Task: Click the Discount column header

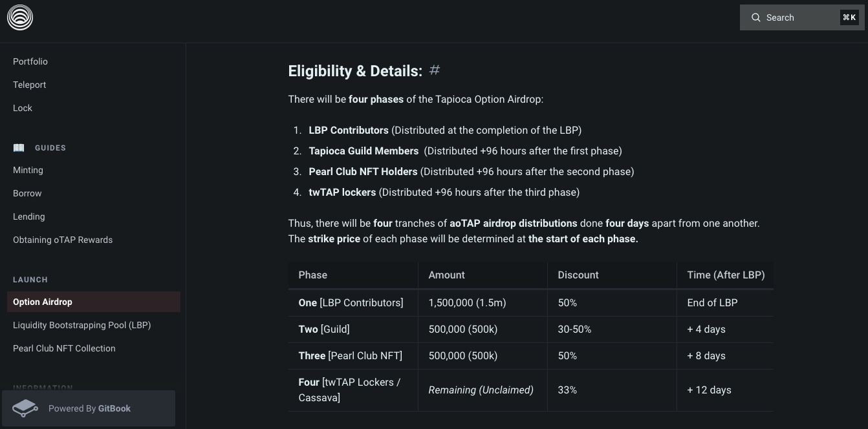Action: click(x=578, y=275)
